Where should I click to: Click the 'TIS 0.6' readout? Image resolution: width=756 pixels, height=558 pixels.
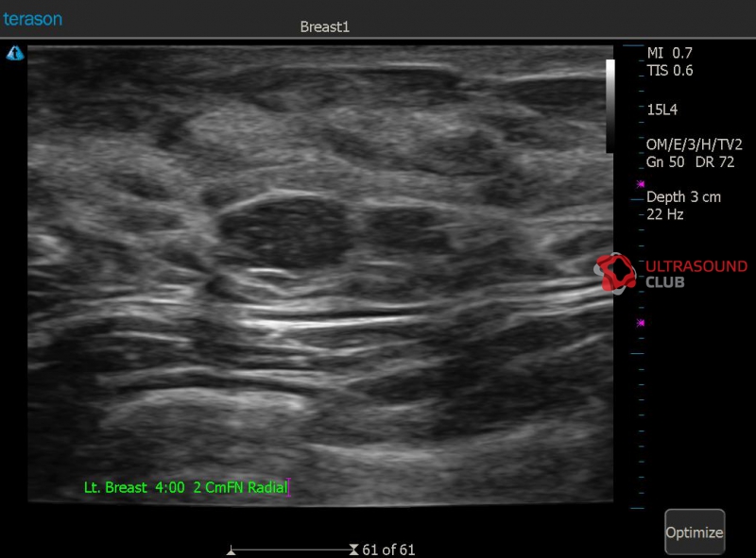(x=670, y=71)
